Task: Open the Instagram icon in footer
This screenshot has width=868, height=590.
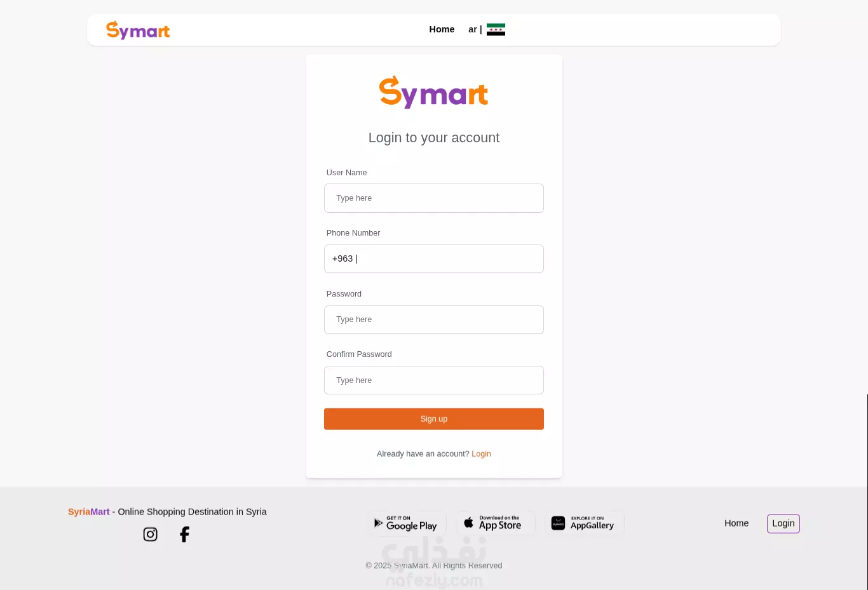Action: (x=150, y=534)
